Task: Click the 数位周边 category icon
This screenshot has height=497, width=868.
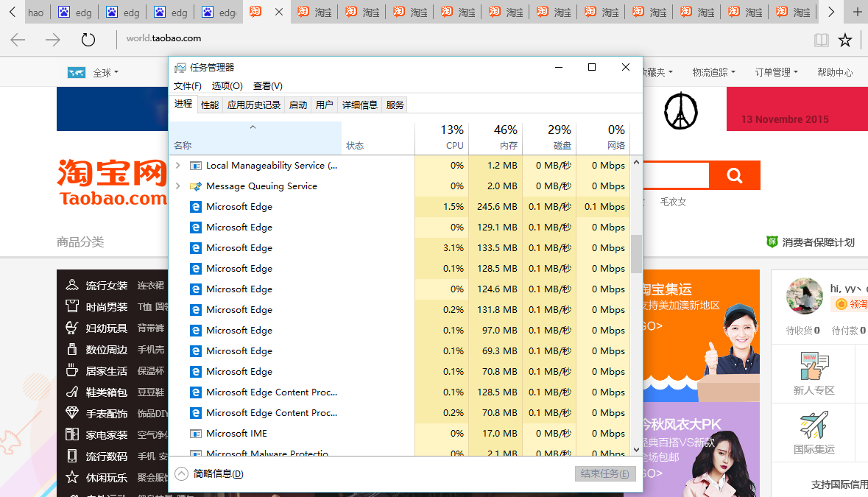Action: pyautogui.click(x=72, y=349)
